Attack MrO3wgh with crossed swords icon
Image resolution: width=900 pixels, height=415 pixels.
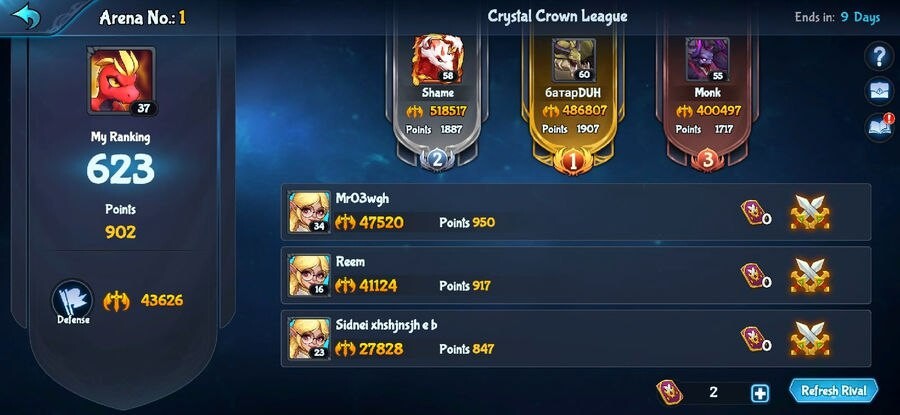coord(810,212)
